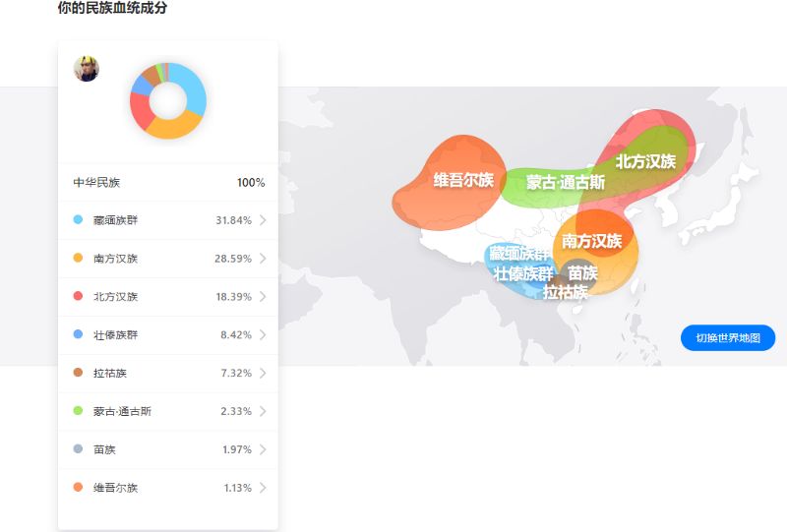Image resolution: width=787 pixels, height=532 pixels.
Task: Click the 维吾尔族 region on map
Action: pyautogui.click(x=451, y=182)
